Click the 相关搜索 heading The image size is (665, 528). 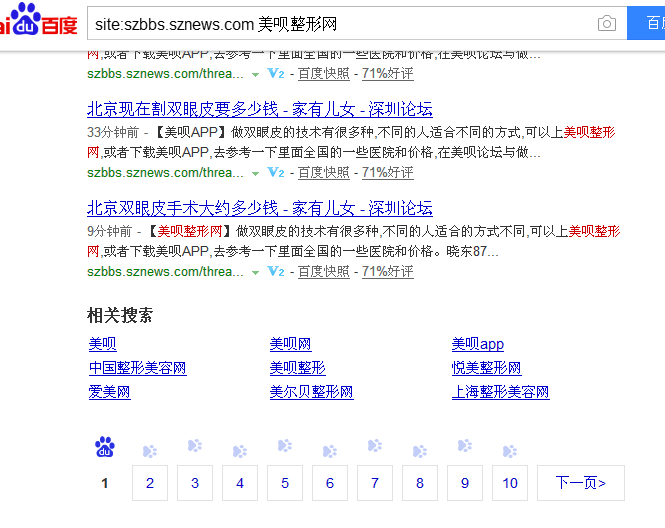[120, 315]
